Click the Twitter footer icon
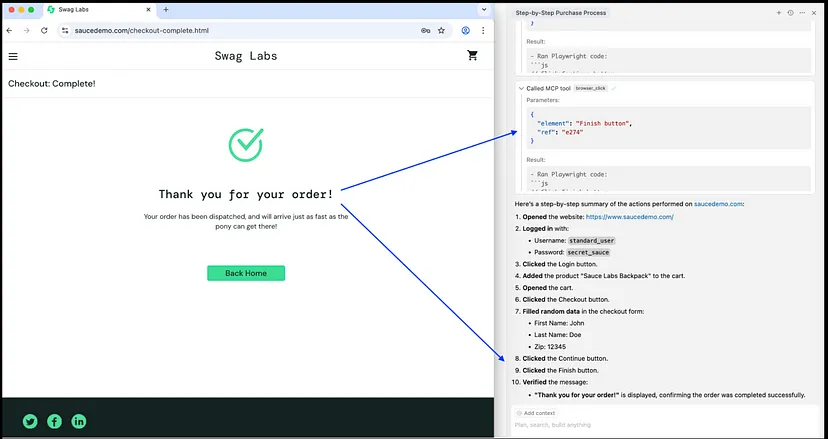The height and width of the screenshot is (439, 828). 30,421
